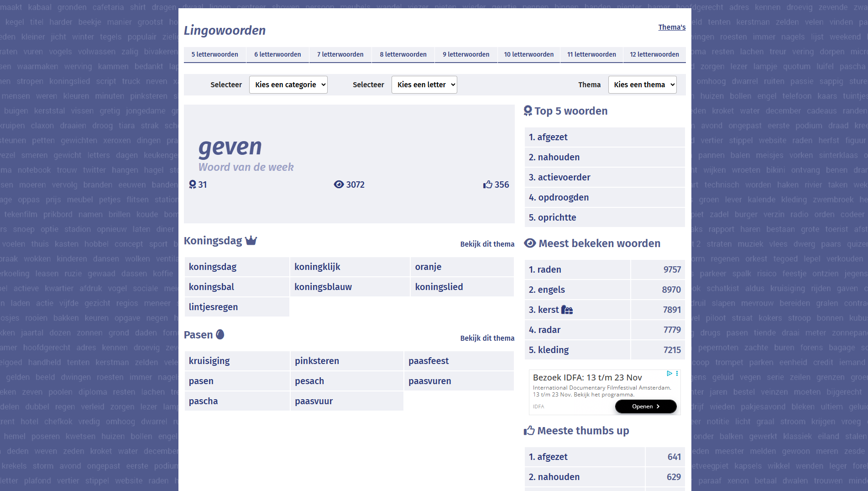Switch to the 5 letterwoorden tab

[x=214, y=54]
